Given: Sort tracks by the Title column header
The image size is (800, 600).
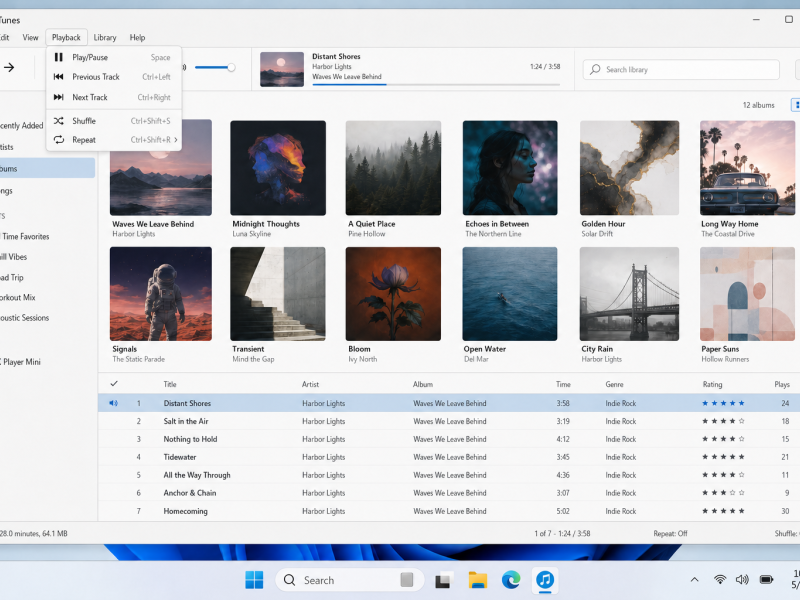Looking at the screenshot, I should [170, 384].
